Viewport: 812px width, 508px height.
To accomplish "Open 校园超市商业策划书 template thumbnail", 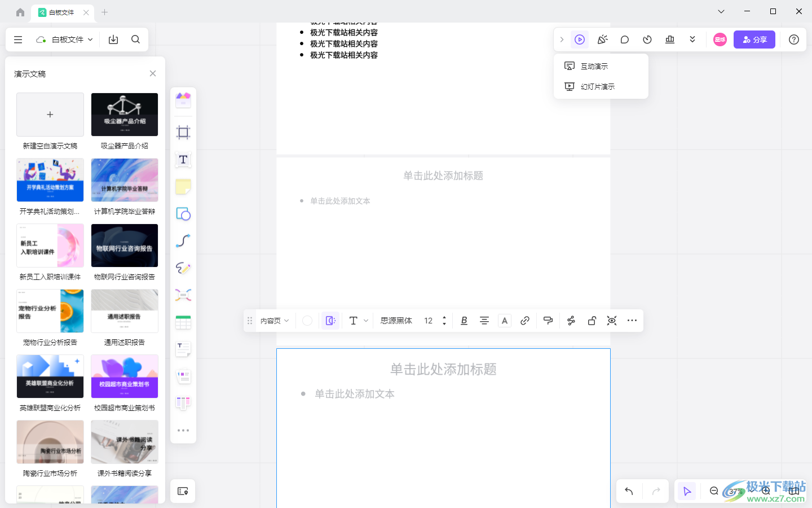I will [x=125, y=376].
